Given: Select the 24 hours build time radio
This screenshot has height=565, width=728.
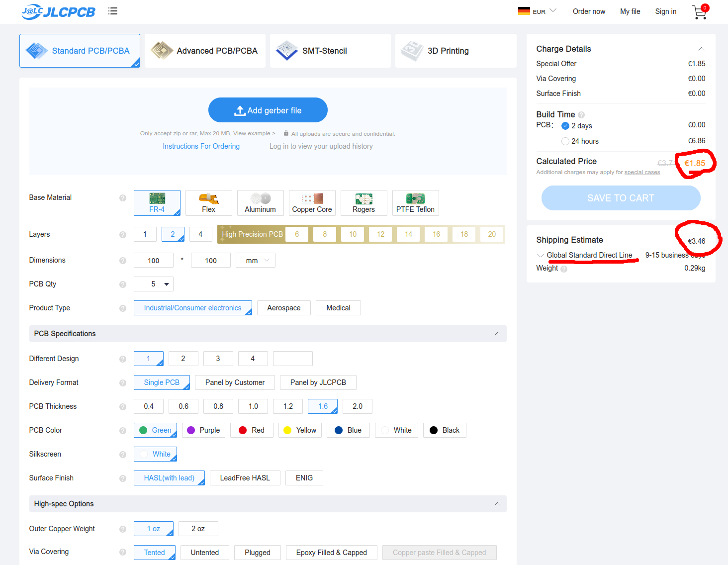Looking at the screenshot, I should click(565, 141).
